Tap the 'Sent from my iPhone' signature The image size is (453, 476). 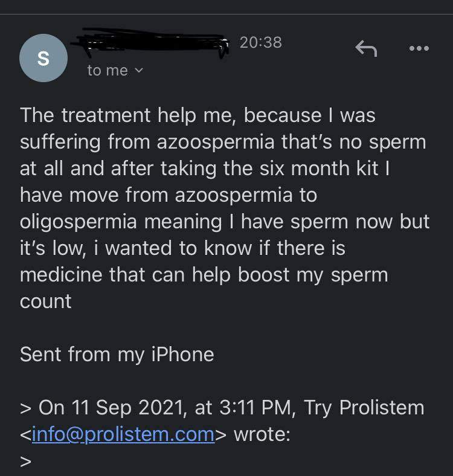[x=117, y=354]
